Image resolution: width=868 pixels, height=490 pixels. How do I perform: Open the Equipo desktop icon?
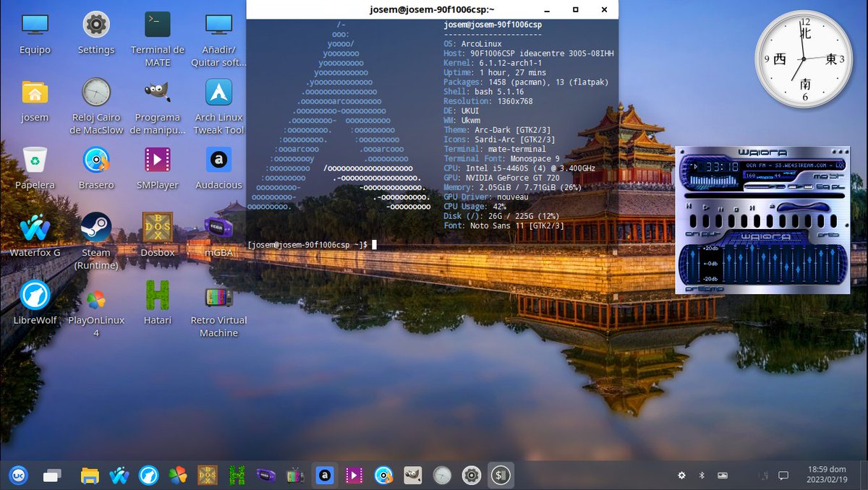coord(35,35)
